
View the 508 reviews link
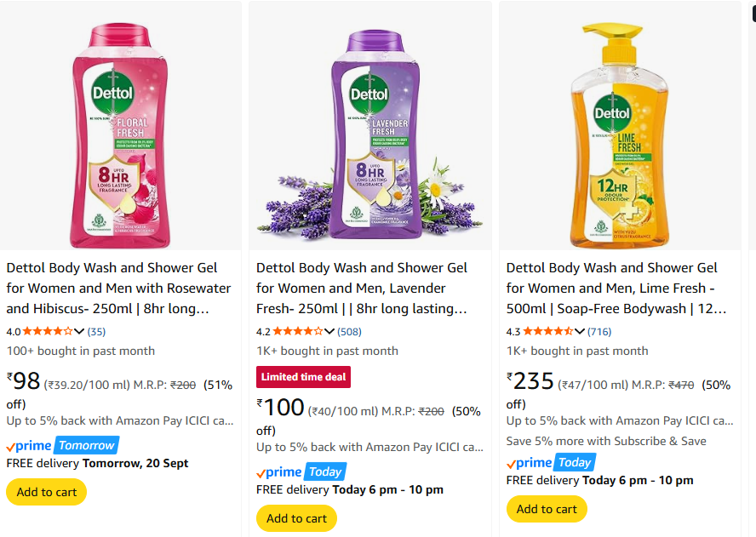click(x=349, y=331)
